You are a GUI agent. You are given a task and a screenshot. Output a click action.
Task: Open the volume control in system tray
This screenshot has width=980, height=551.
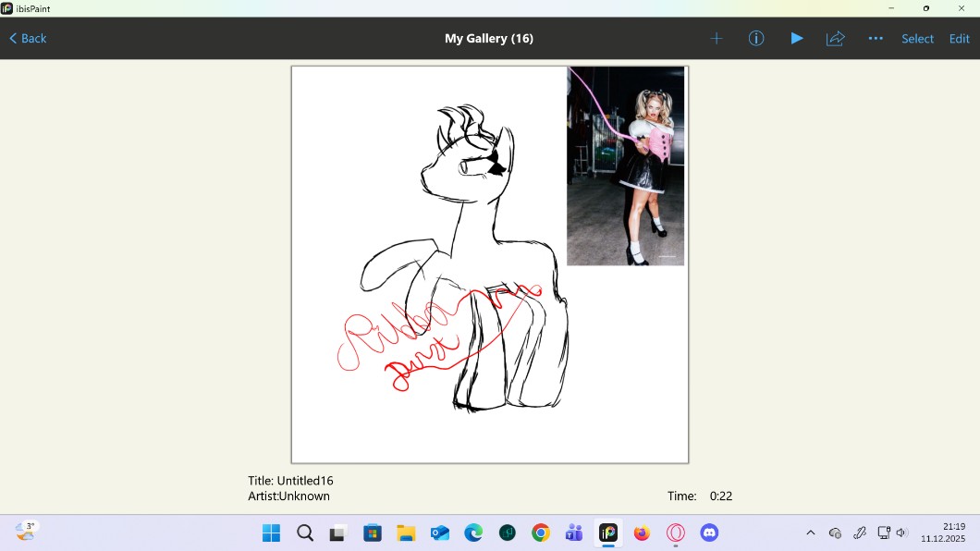click(x=902, y=533)
